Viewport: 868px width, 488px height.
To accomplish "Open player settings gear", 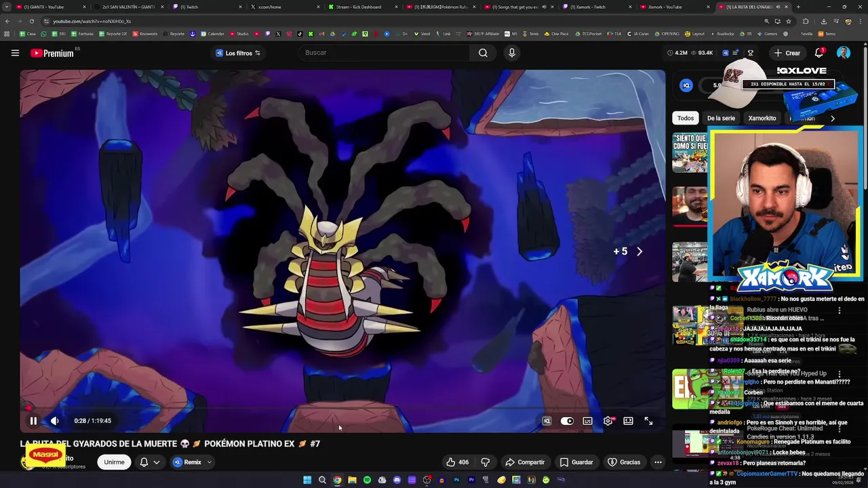I will click(x=608, y=421).
